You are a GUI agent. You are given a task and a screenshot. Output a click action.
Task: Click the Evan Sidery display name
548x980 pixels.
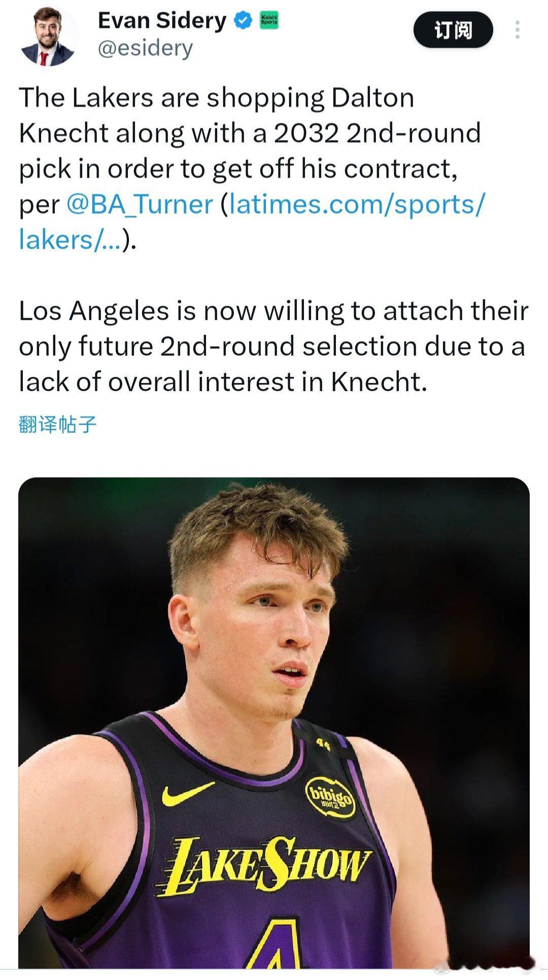pos(161,21)
